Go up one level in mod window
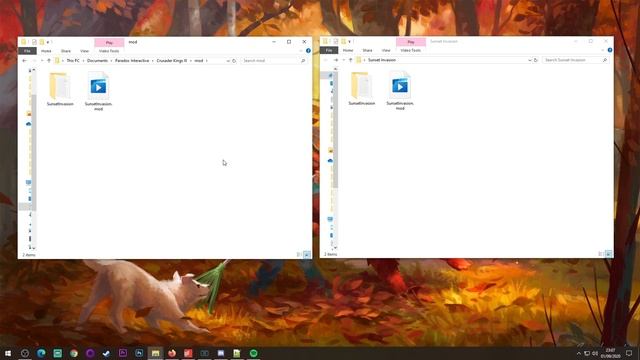This screenshot has height=360, width=640. point(49,61)
